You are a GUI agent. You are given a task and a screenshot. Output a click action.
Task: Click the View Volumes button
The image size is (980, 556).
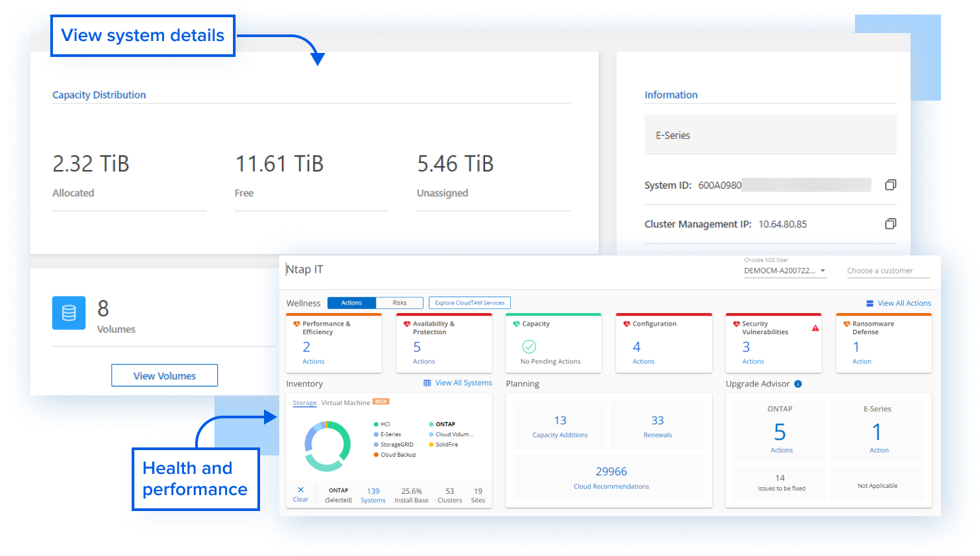coord(164,375)
